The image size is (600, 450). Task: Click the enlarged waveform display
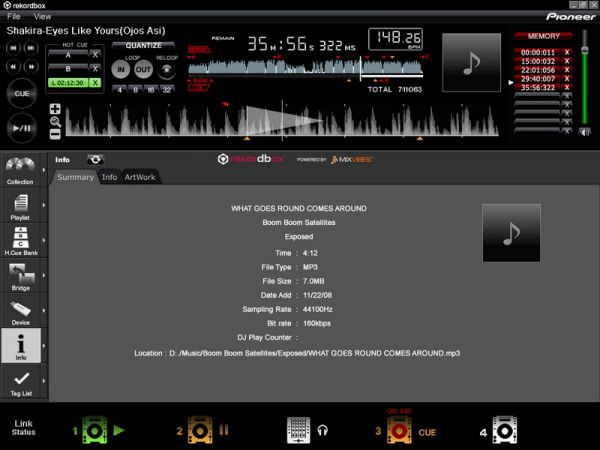click(x=282, y=121)
